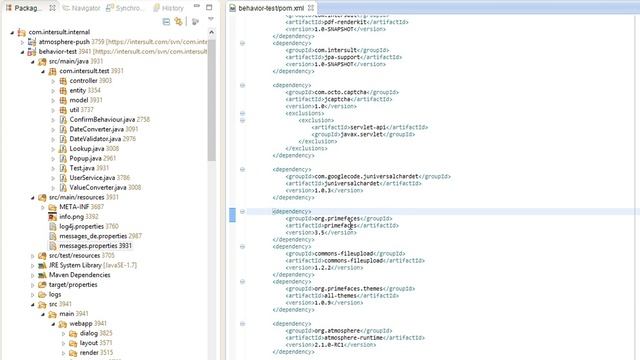Screen dimensions: 640x360
Task: Select DateValidator.java file
Action: [98, 139]
